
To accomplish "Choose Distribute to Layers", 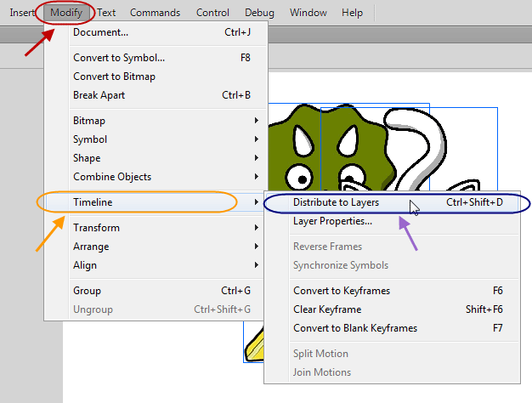I will click(392, 202).
